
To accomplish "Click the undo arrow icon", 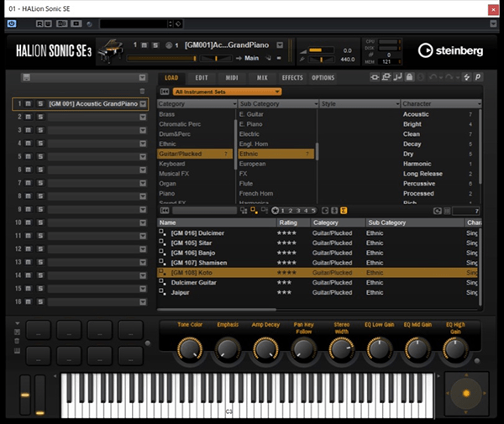I will pos(433,77).
